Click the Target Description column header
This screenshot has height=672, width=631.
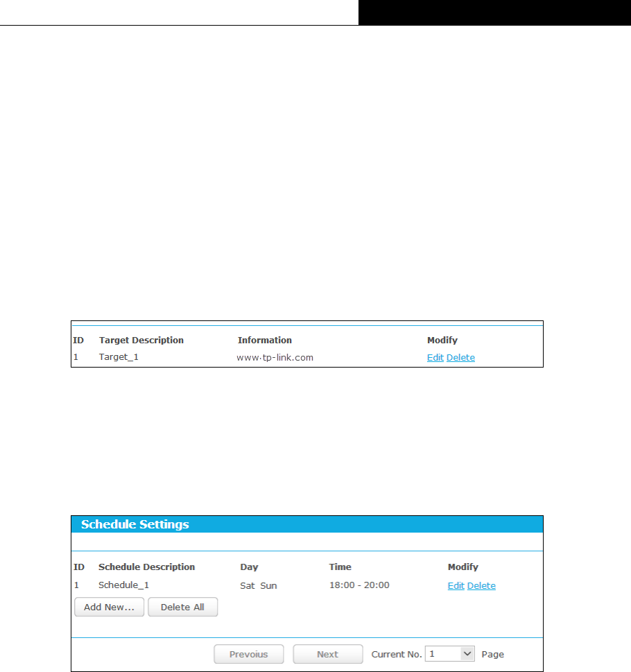141,340
